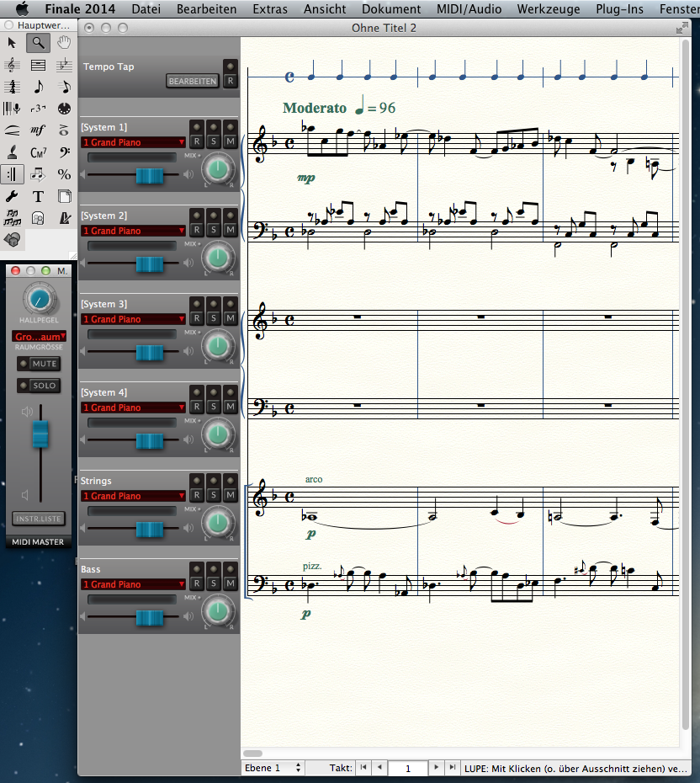
Task: Click the System 1 volume slider
Action: 150,175
